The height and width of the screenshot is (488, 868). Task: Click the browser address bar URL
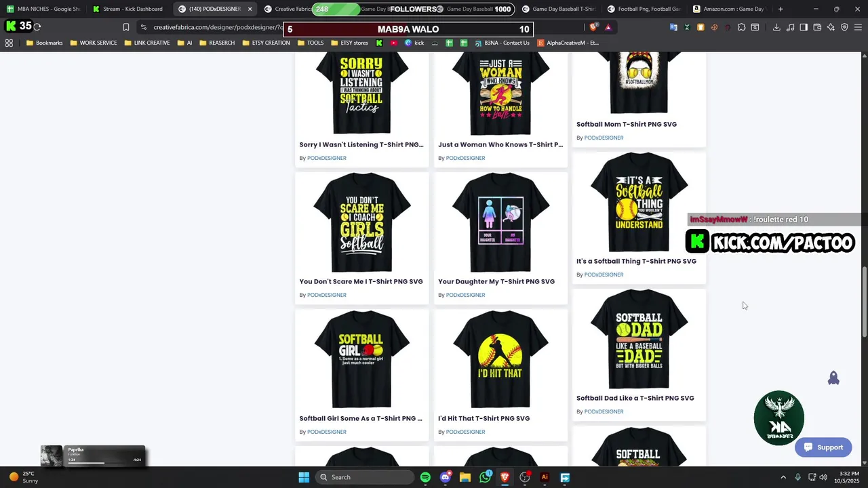[217, 27]
